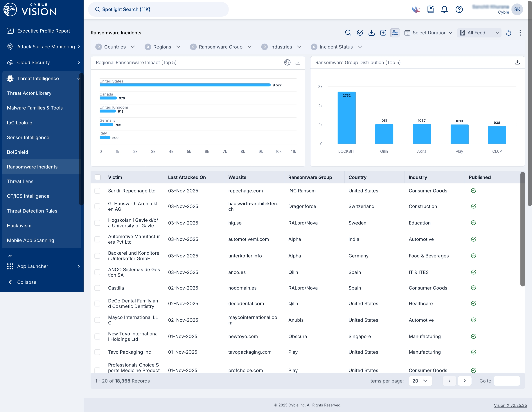Screen dimensions: 532x412
Task: Download the Ransomware Group Distribution chart
Action: [517, 62]
